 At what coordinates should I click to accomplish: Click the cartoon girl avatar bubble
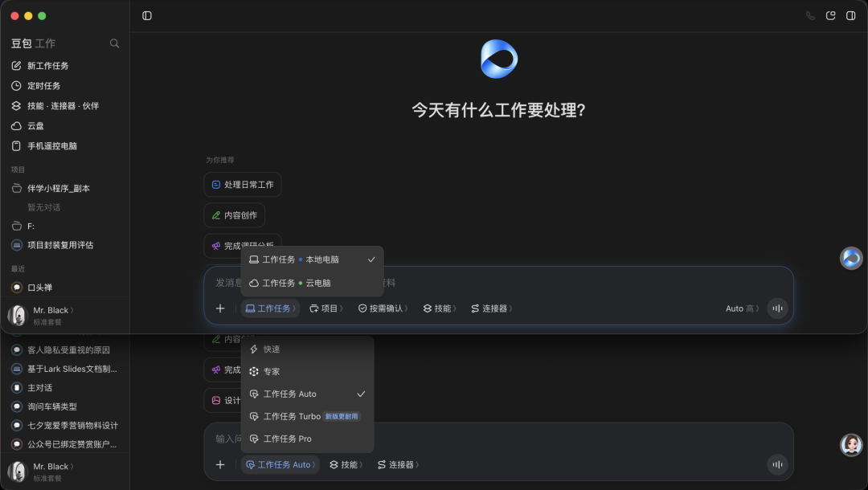(x=851, y=445)
